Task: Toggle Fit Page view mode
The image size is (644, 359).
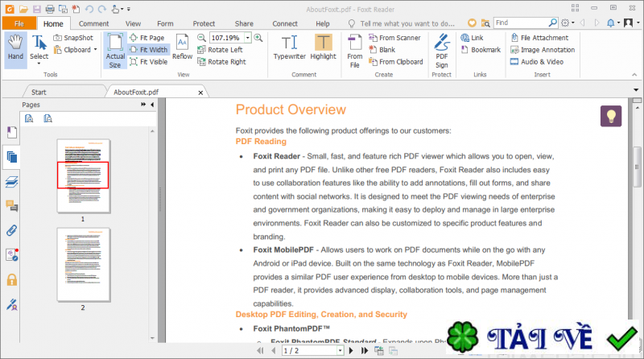Action: [147, 38]
